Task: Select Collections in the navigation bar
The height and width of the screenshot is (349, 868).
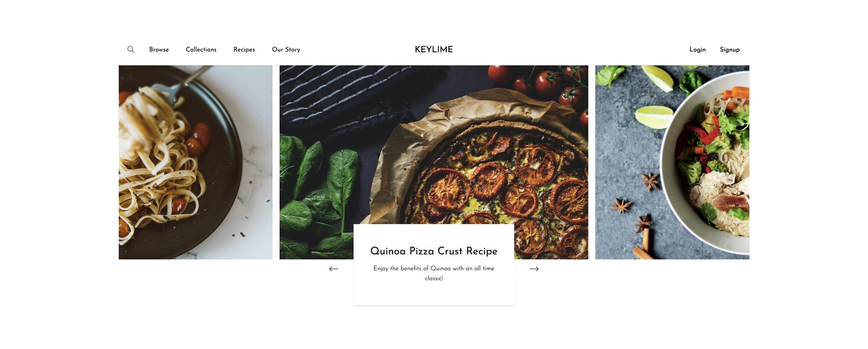Action: (x=201, y=50)
